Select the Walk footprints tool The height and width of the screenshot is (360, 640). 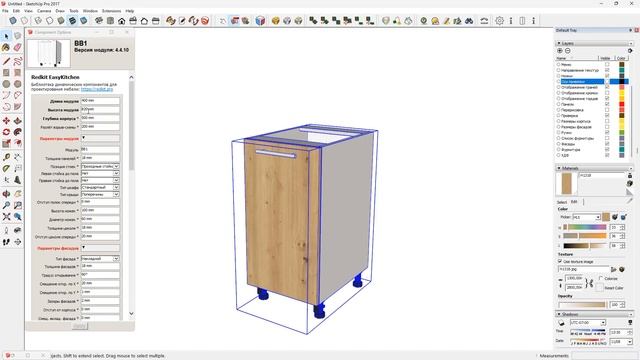click(6, 242)
